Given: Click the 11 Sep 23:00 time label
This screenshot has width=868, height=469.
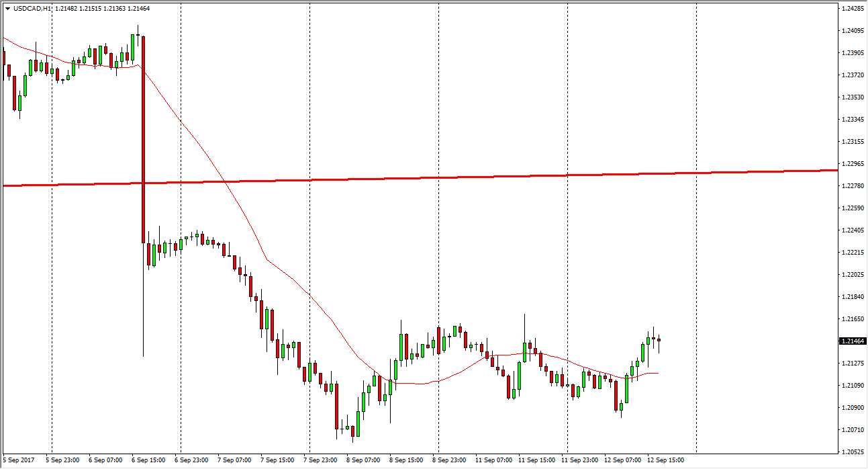Looking at the screenshot, I should point(579,460).
